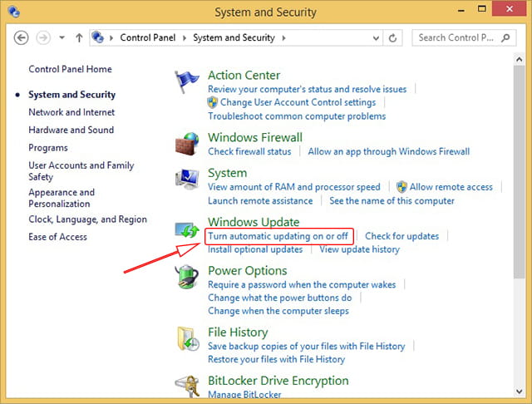Screen dimensions: 532x404
Task: Require a password when computer wakes
Action: click(302, 284)
